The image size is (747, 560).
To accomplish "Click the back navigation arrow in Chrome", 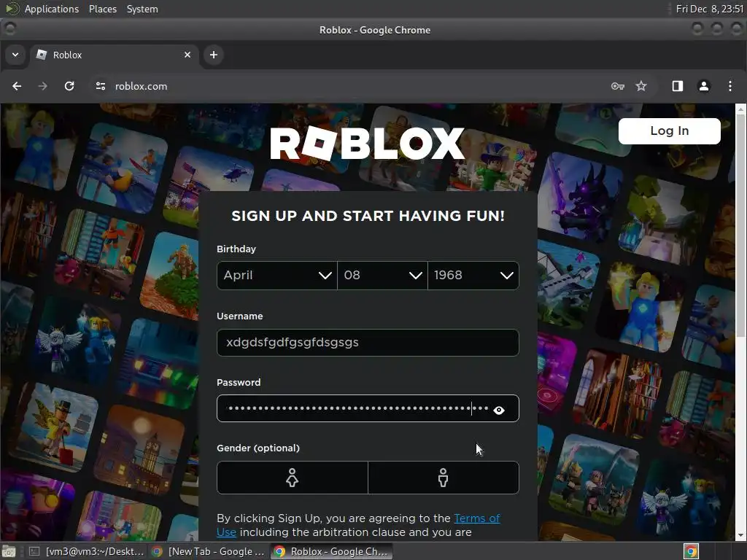I will (x=17, y=86).
